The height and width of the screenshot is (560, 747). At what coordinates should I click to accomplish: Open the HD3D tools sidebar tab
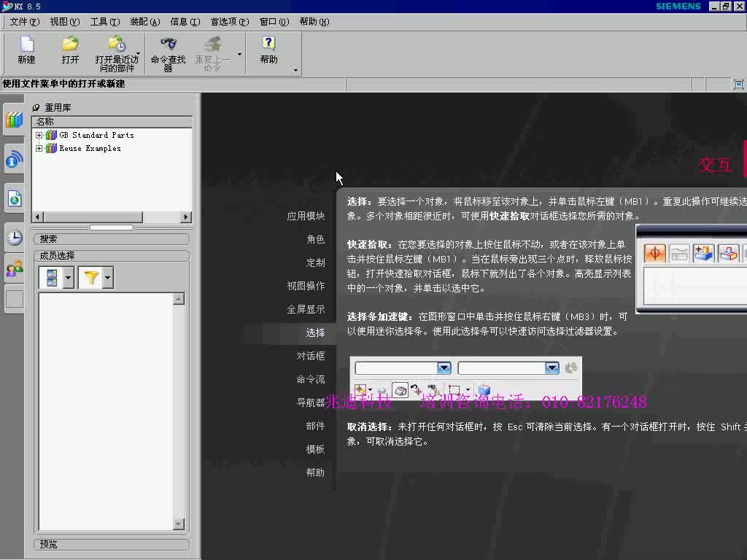pyautogui.click(x=15, y=160)
